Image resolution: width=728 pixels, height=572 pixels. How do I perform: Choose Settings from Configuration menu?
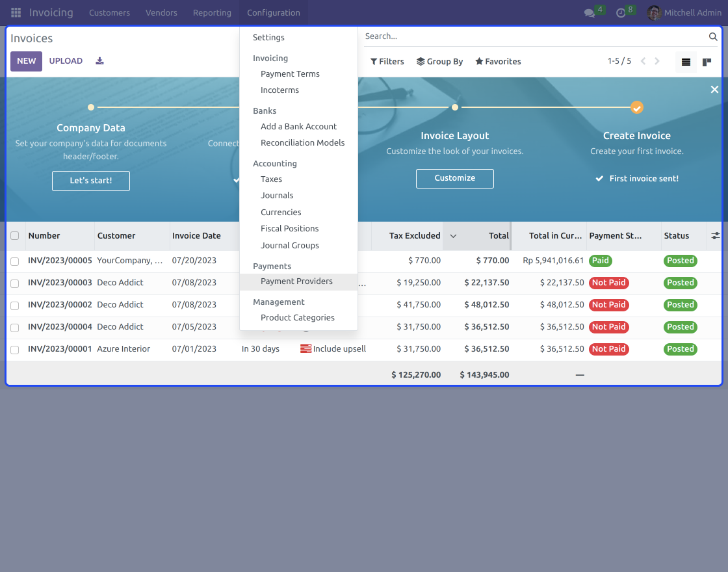click(x=268, y=38)
